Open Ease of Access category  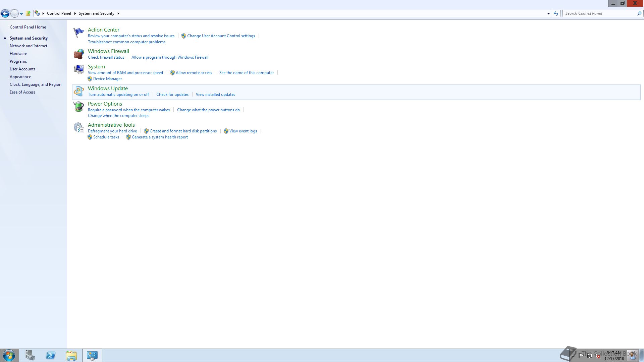click(x=22, y=92)
